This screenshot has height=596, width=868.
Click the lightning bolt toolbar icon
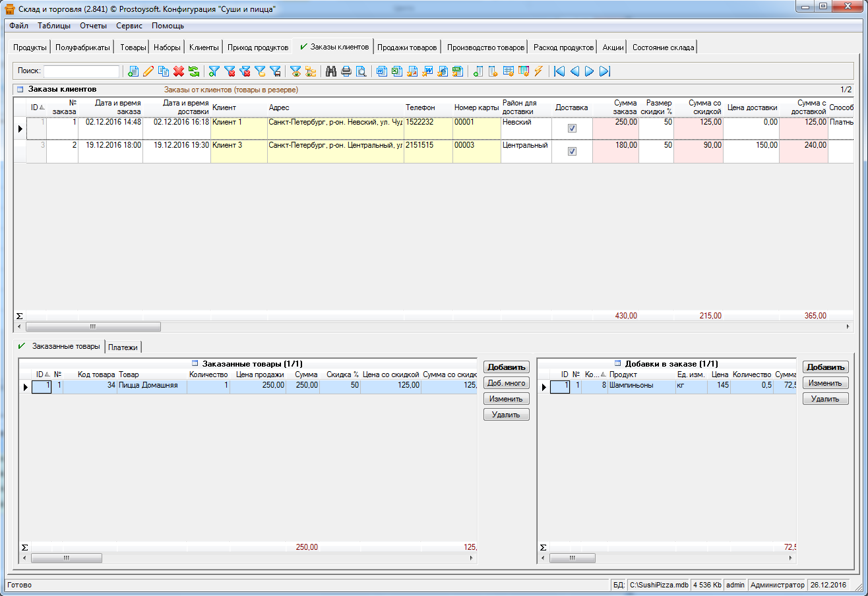539,71
